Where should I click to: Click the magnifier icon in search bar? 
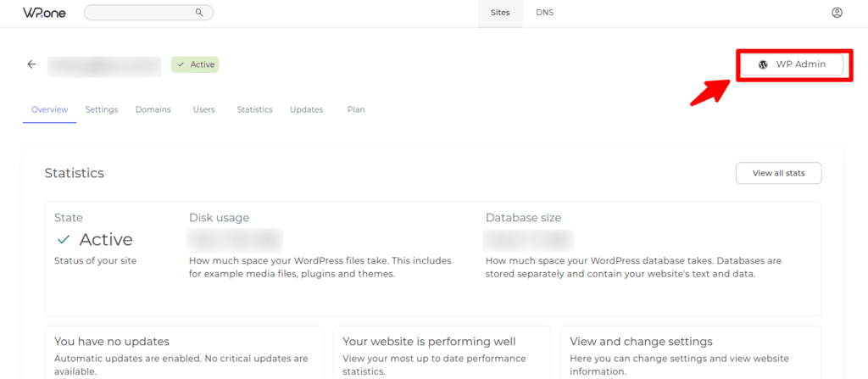tap(199, 13)
